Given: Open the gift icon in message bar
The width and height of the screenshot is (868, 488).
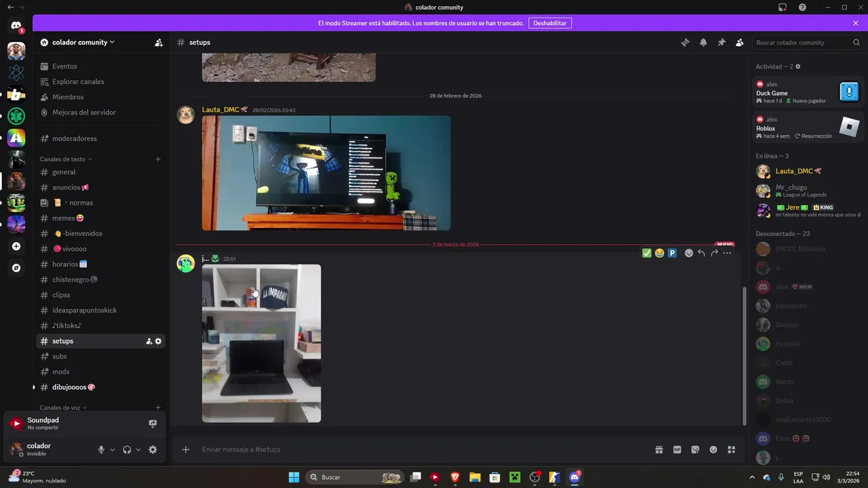Looking at the screenshot, I should [x=658, y=449].
